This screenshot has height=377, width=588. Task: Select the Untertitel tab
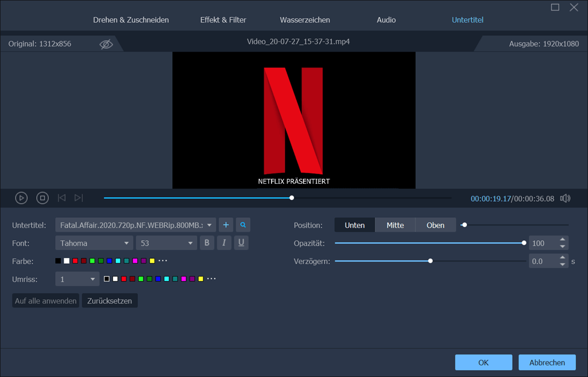[467, 20]
